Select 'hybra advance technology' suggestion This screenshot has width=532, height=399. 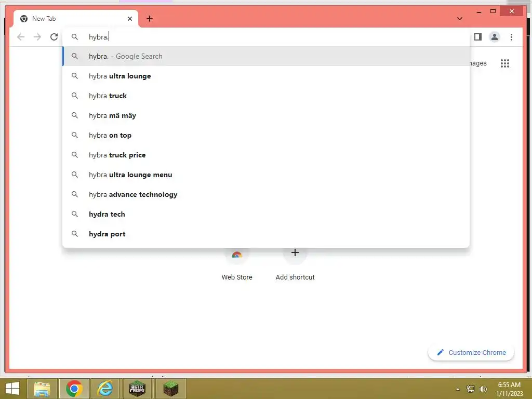(267, 194)
